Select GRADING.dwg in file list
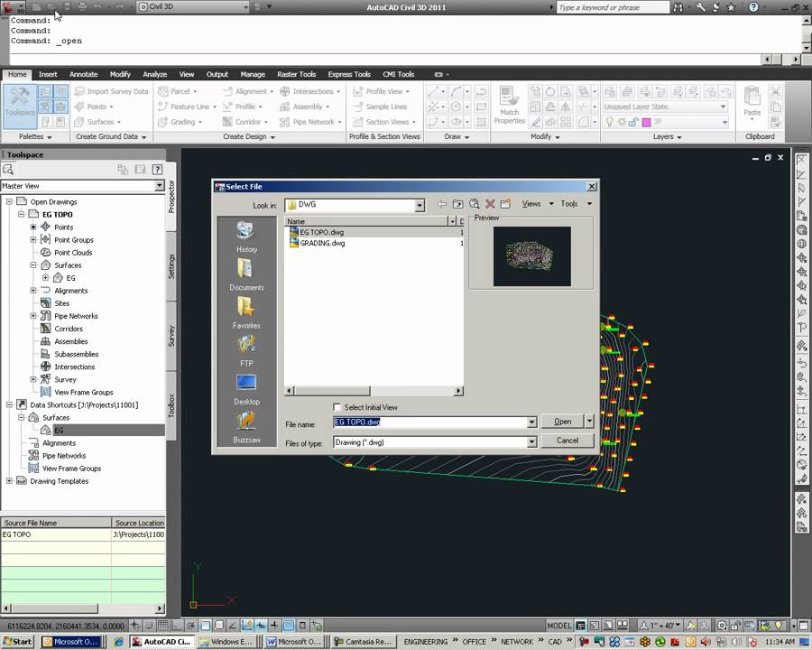This screenshot has width=812, height=650. click(322, 243)
